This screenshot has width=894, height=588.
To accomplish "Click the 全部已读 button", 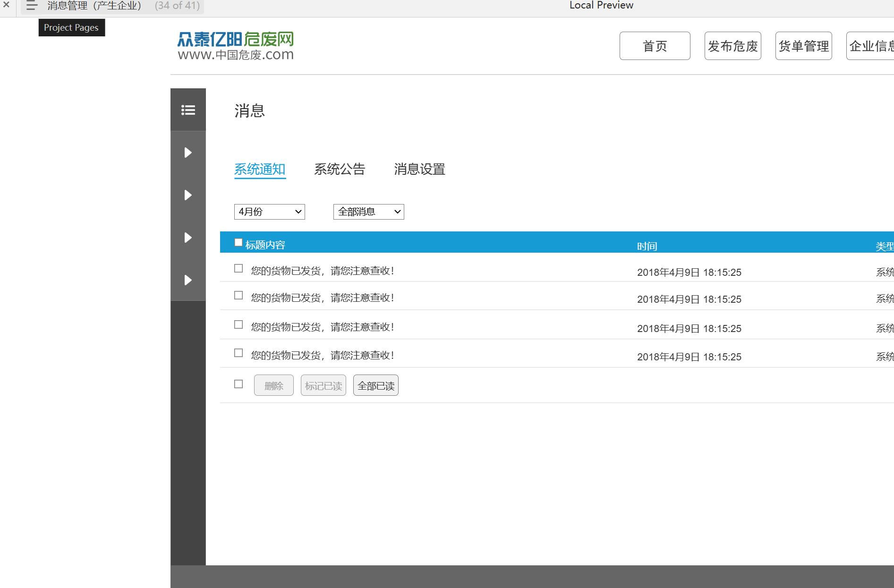I will click(376, 385).
